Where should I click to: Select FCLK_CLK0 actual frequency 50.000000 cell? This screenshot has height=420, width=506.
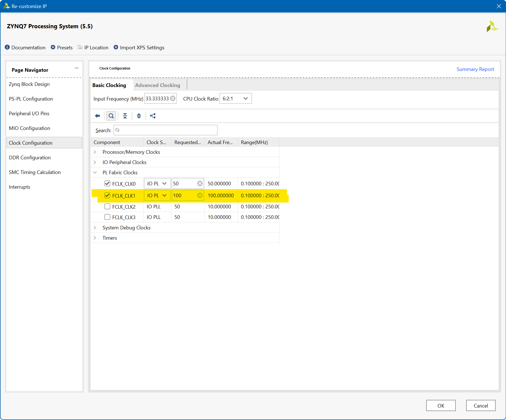[221, 183]
